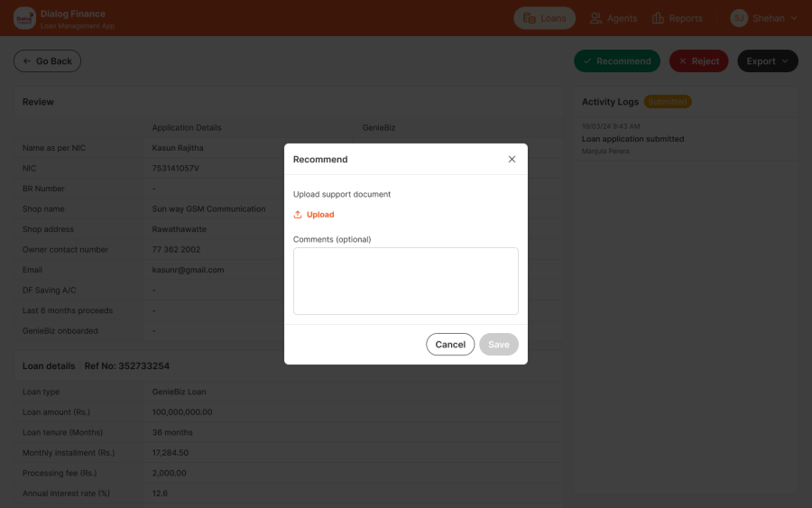Click the email 'kasunr@gmail.com'
The height and width of the screenshot is (508, 812).
click(188, 270)
